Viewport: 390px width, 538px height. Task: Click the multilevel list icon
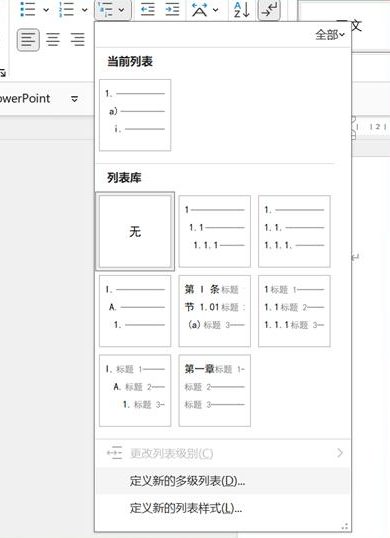(x=105, y=9)
